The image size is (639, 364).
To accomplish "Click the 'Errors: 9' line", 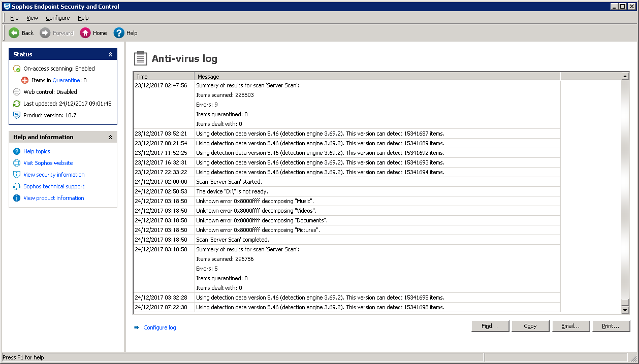I will [x=207, y=105].
